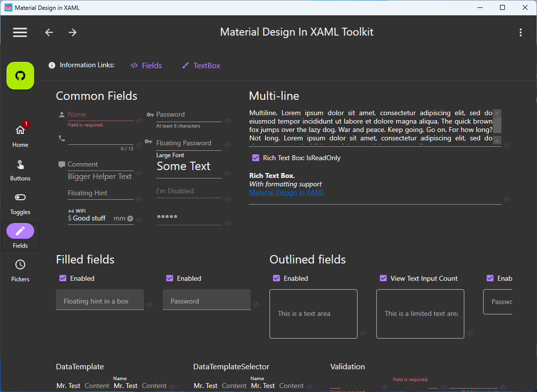View XAML code for Name field

pyautogui.click(x=139, y=121)
